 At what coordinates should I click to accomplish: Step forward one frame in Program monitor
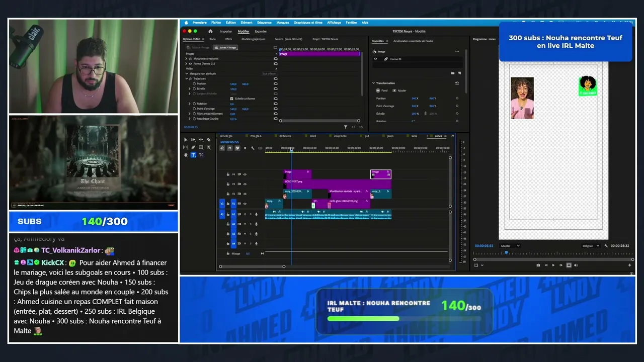click(561, 265)
